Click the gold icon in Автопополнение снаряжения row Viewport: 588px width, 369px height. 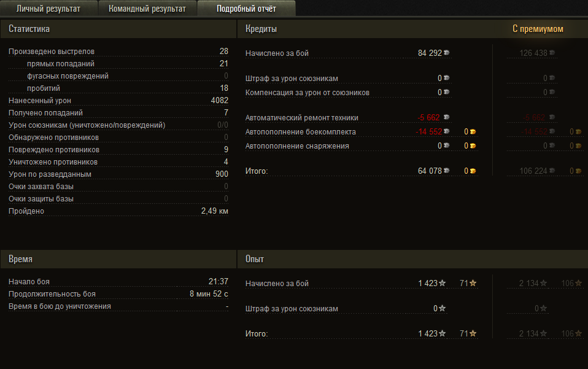coord(473,146)
